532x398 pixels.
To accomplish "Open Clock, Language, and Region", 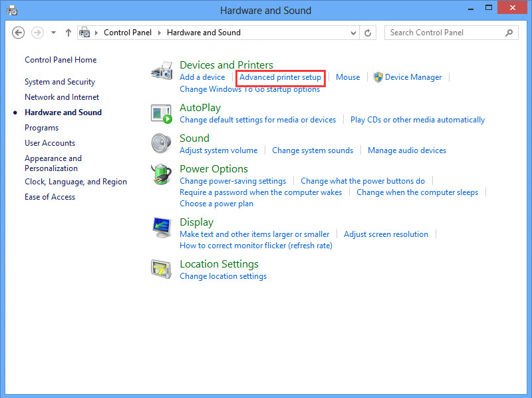I will point(76,182).
